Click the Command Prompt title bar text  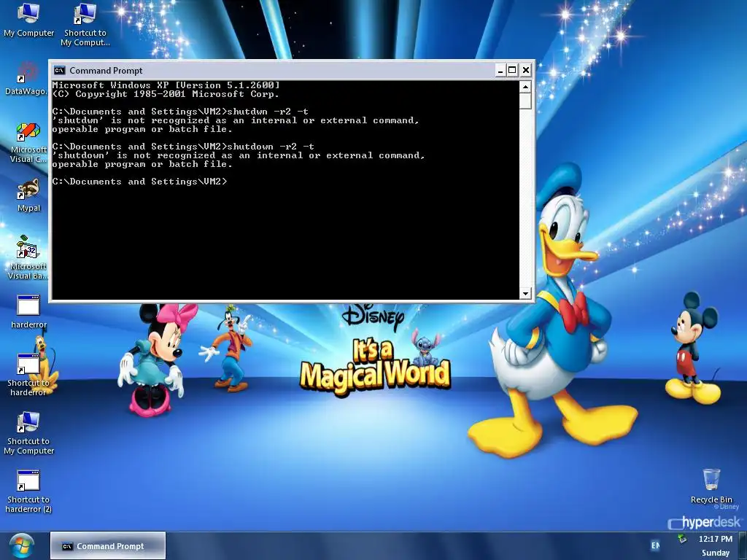click(x=106, y=71)
